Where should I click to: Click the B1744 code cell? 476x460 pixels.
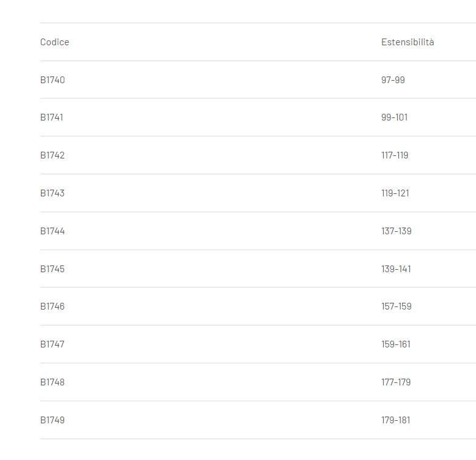(x=53, y=231)
